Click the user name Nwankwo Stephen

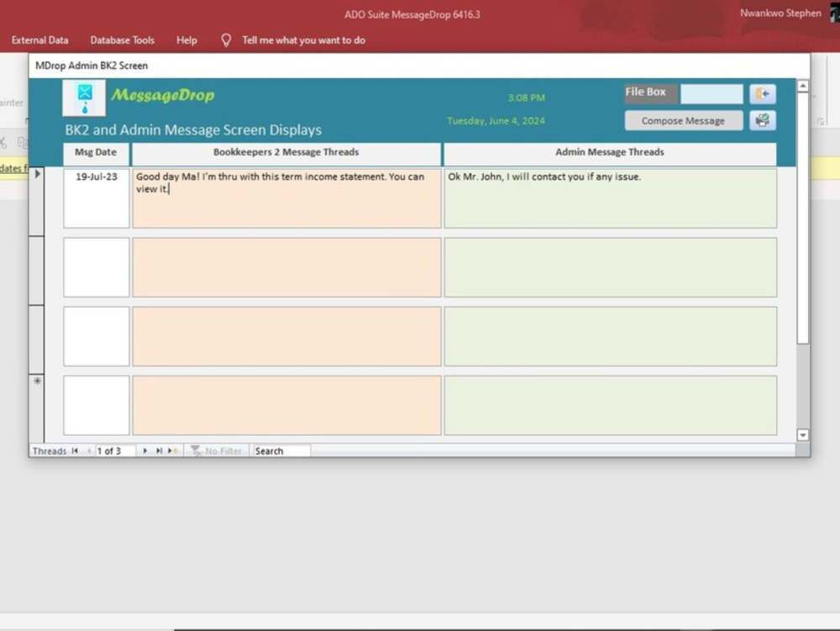pos(780,13)
